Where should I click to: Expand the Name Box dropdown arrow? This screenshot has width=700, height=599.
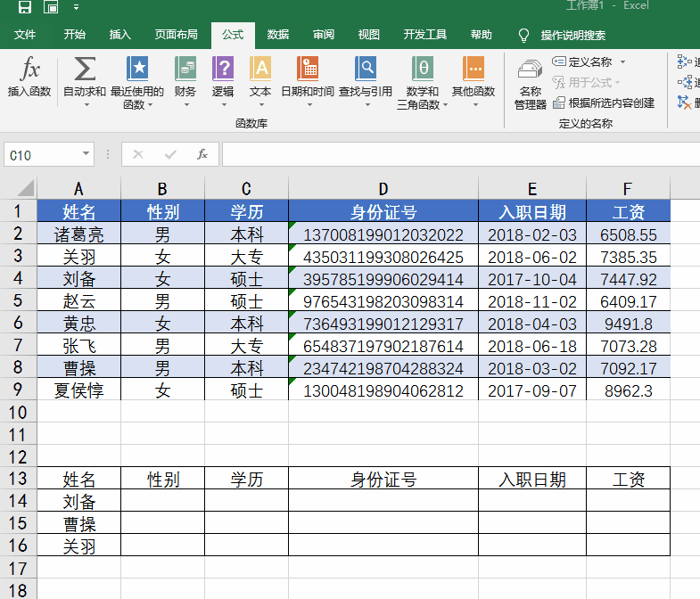point(86,154)
